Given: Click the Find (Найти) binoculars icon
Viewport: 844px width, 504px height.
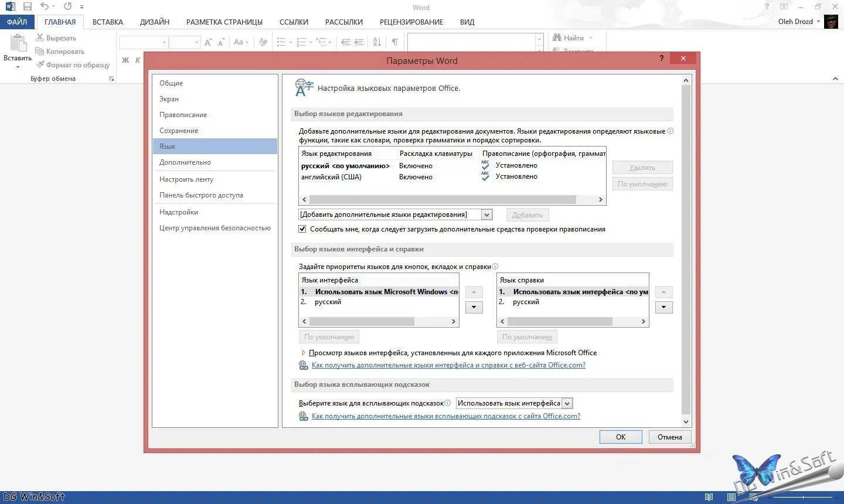Looking at the screenshot, I should pos(557,38).
